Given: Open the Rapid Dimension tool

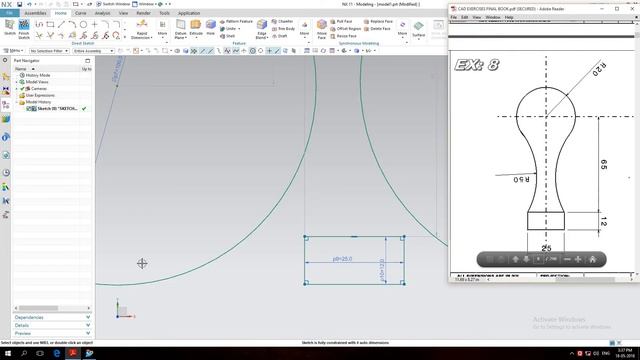Looking at the screenshot, I should (x=142, y=29).
